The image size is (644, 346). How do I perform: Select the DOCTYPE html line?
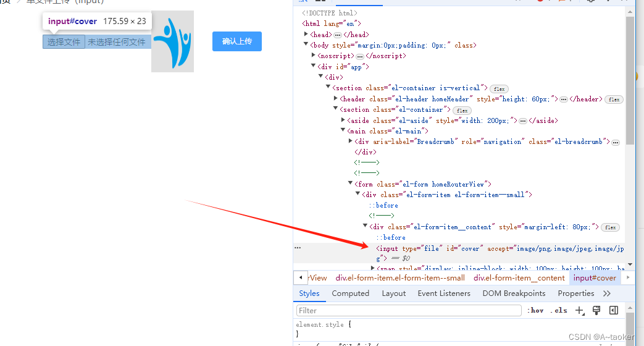coord(330,13)
